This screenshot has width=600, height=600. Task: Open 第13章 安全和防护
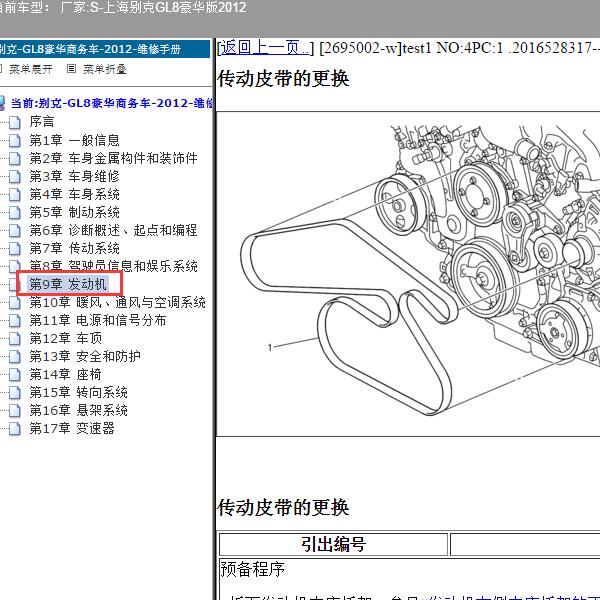point(85,356)
